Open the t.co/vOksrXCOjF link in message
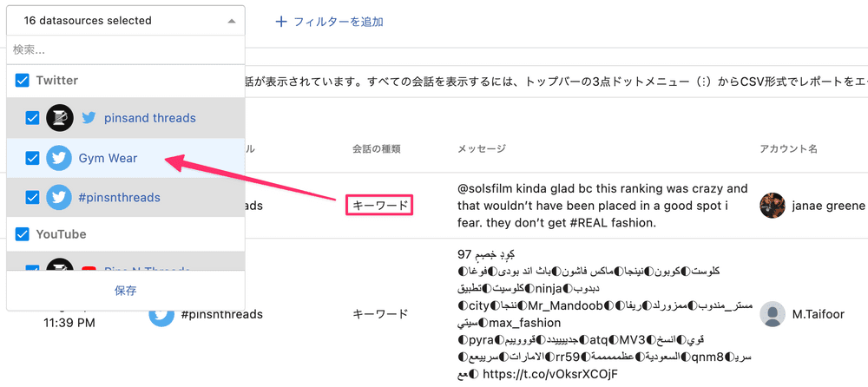 [x=549, y=374]
